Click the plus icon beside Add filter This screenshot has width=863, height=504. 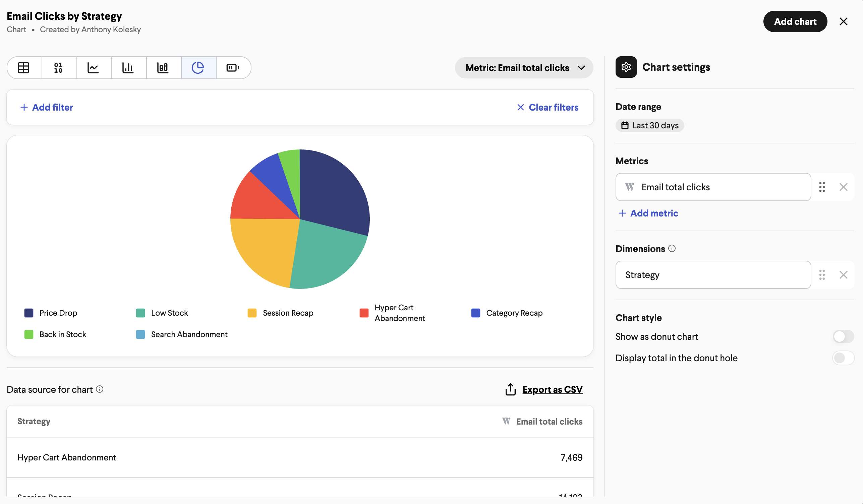[24, 107]
